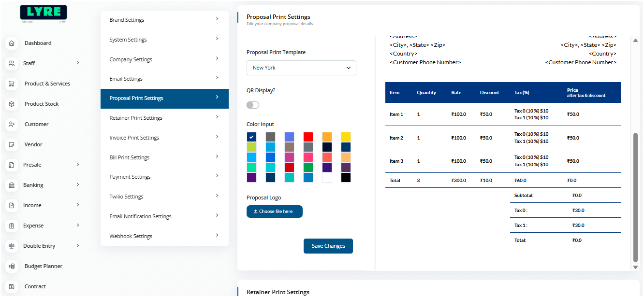
Task: Click the Customer person icon
Action: (12, 124)
